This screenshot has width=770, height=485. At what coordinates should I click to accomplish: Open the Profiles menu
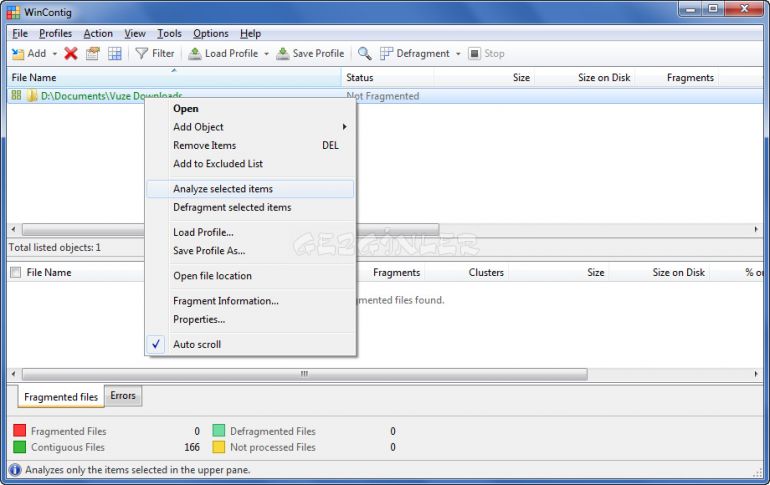click(x=55, y=33)
